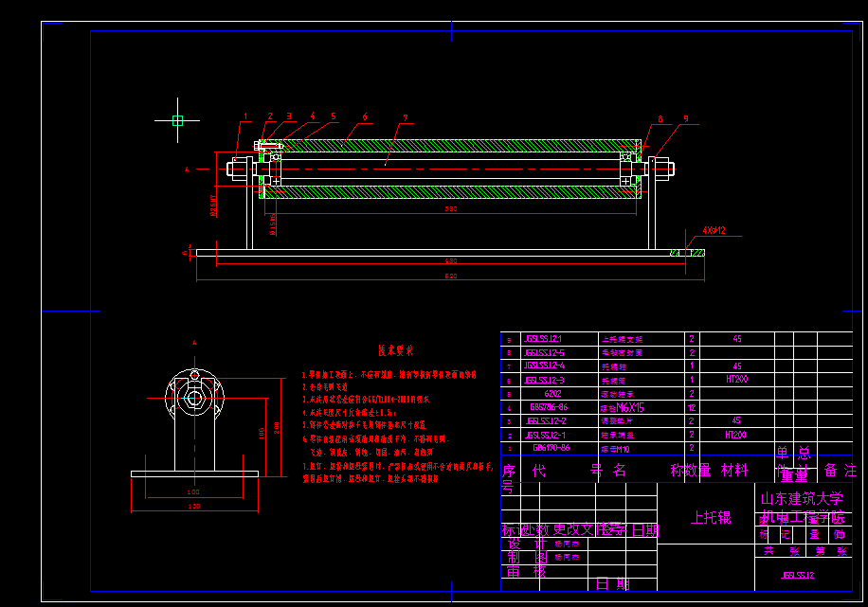868x607 pixels.
Task: Click balloon number 7 on the assembly view
Action: click(406, 118)
